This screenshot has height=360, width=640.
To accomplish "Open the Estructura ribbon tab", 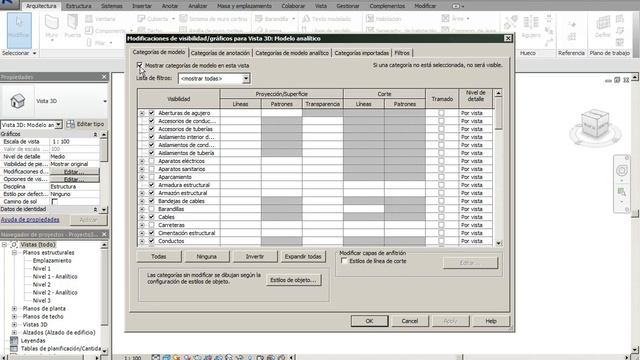I will click(78, 6).
